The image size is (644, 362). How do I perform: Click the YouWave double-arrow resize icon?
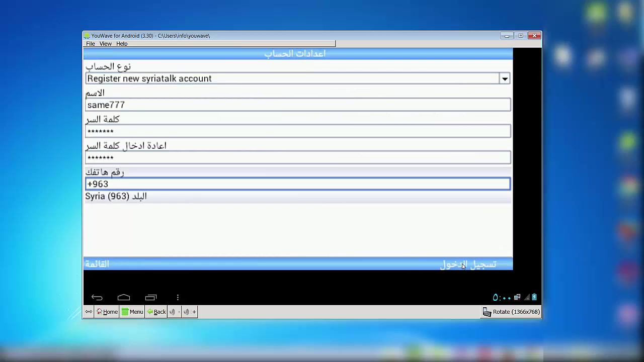tap(89, 312)
